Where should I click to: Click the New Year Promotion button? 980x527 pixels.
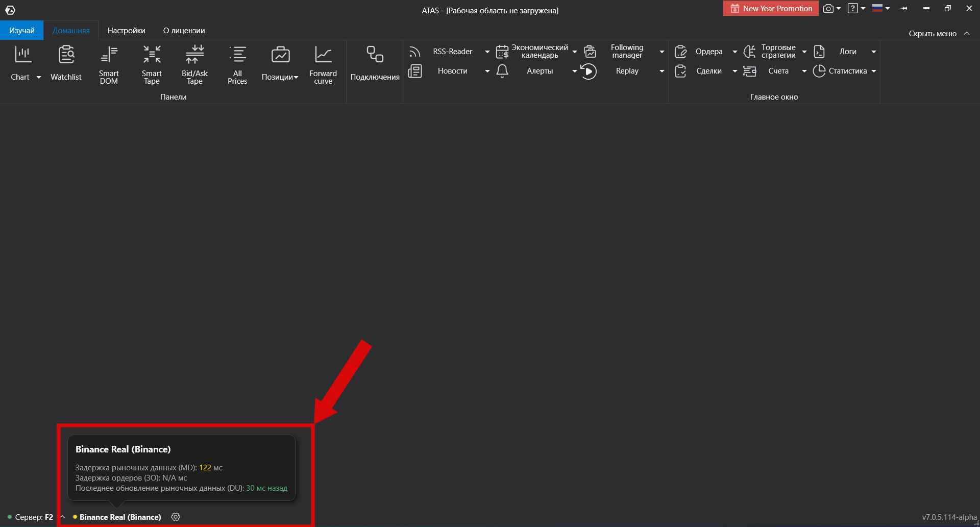(x=771, y=8)
